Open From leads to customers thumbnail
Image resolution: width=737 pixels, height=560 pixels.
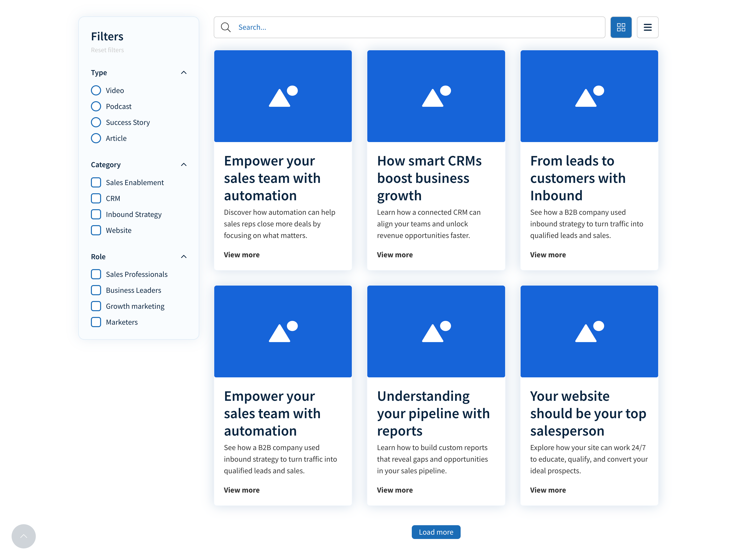tap(589, 96)
